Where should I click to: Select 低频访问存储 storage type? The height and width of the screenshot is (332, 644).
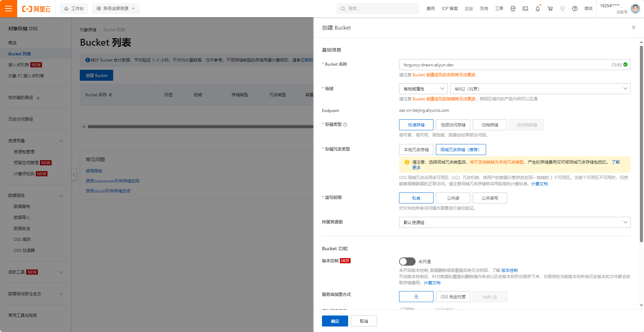click(453, 125)
